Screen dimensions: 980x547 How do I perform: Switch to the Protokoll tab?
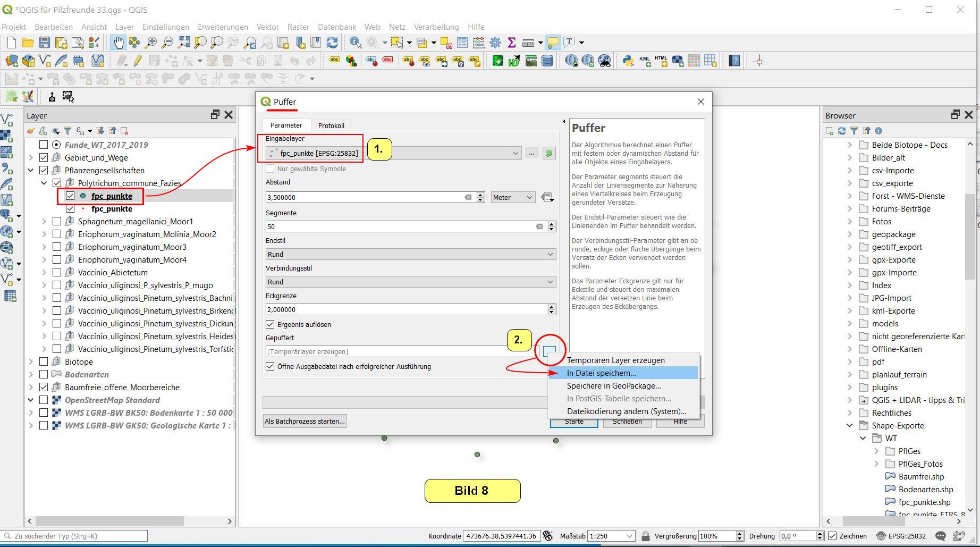coord(331,125)
